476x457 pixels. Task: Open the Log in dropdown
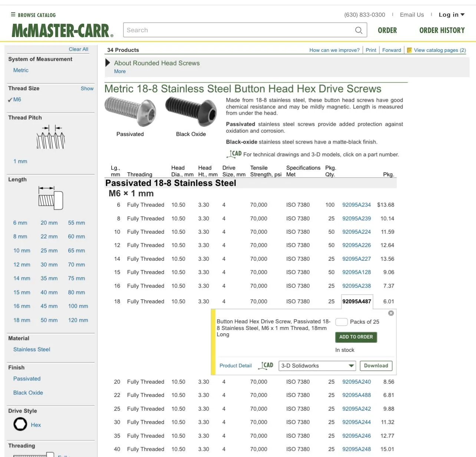pos(452,15)
